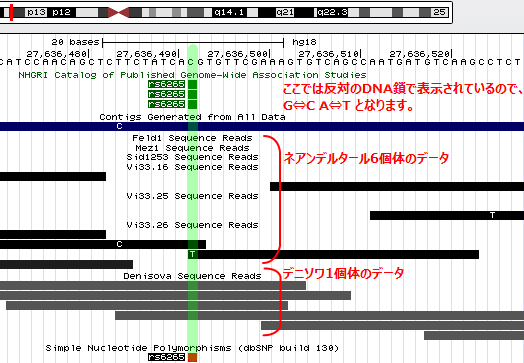The width and height of the screenshot is (524, 363).
Task: Click the p12 band on chromosome ideogram
Action: tap(61, 13)
